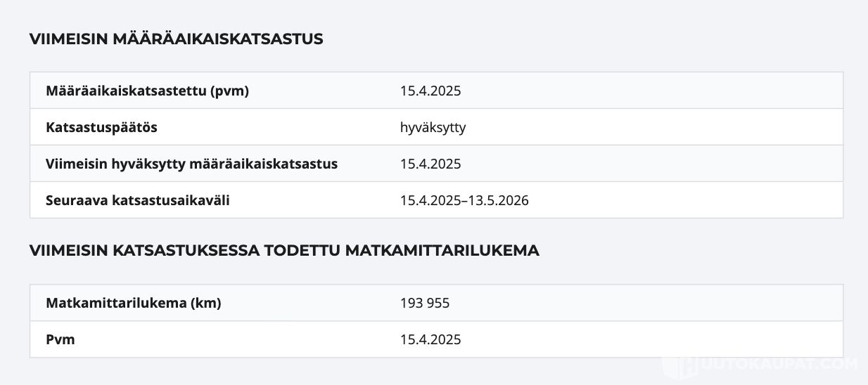
Task: Select the Pvm date value 15.4.2025
Action: point(430,339)
